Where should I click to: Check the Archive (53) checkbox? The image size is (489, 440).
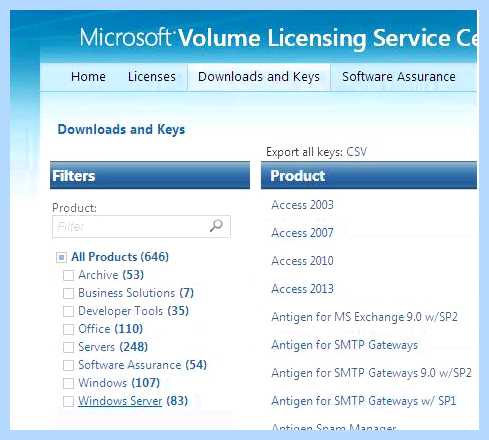[x=68, y=275]
